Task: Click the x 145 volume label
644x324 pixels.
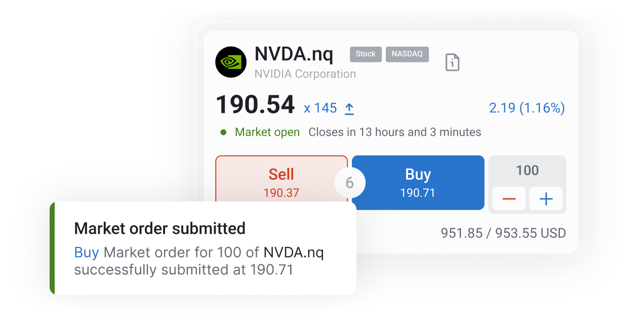Action: point(320,108)
